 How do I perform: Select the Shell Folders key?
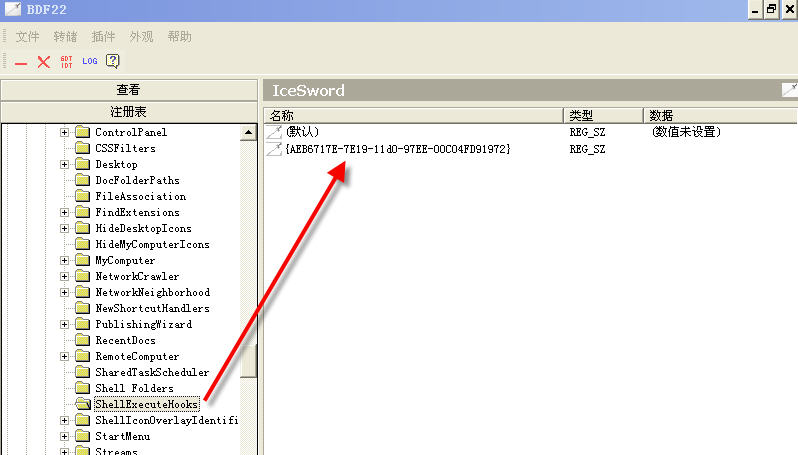(x=134, y=388)
